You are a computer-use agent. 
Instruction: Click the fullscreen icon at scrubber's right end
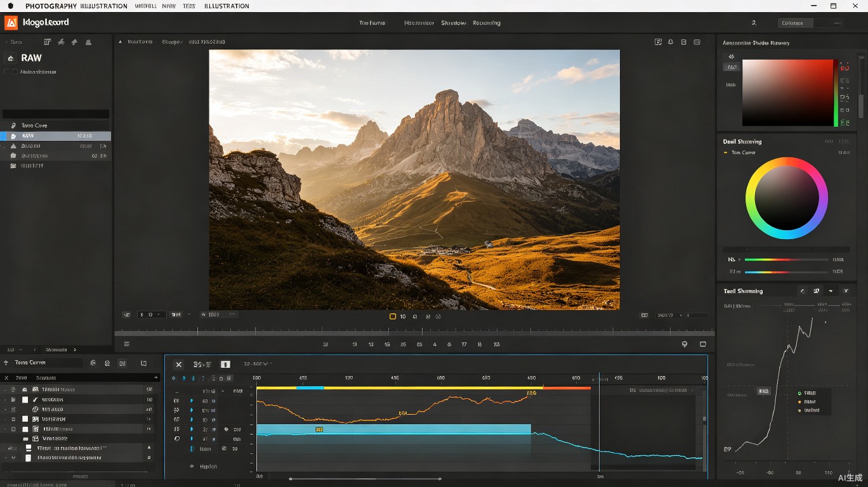tap(703, 344)
